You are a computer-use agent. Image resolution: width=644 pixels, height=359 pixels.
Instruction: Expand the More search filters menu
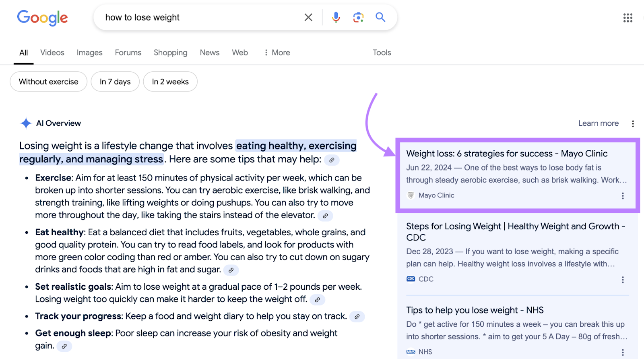[277, 53]
